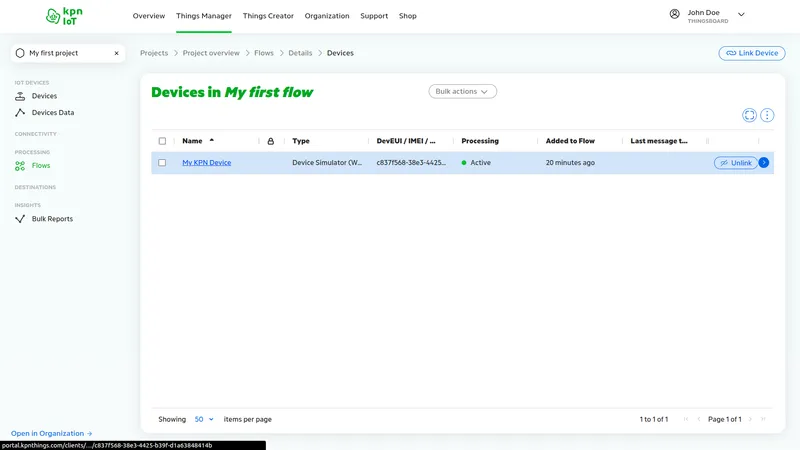Go to the last page icon
Viewport: 800px width, 450px height.
pyautogui.click(x=763, y=419)
